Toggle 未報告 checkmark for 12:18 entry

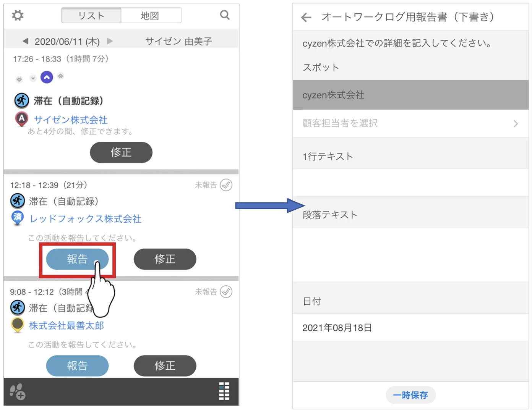[226, 185]
